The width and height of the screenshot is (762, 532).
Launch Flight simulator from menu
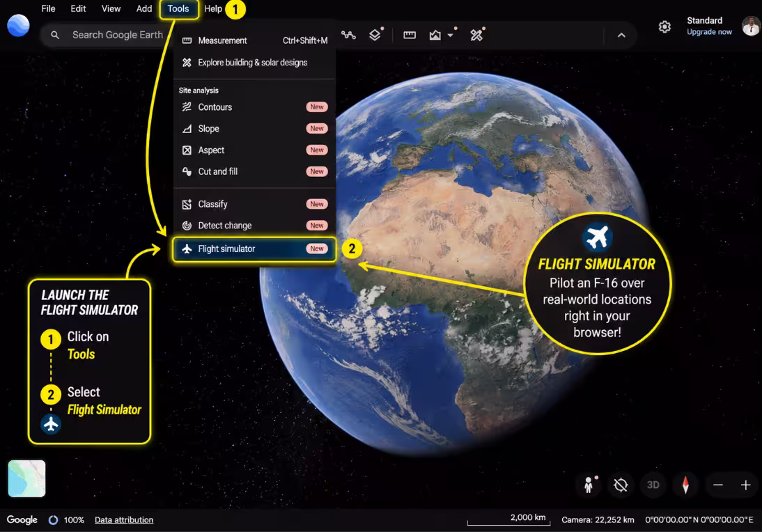click(254, 249)
